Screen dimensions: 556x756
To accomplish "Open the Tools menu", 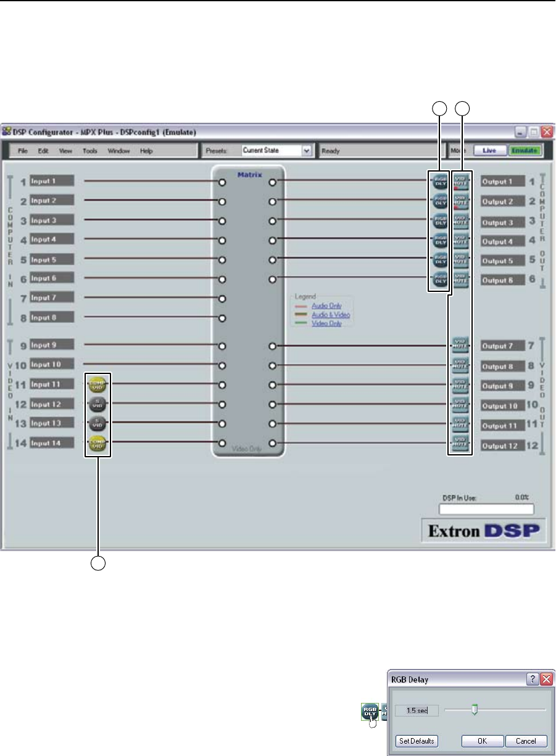I will [x=90, y=151].
